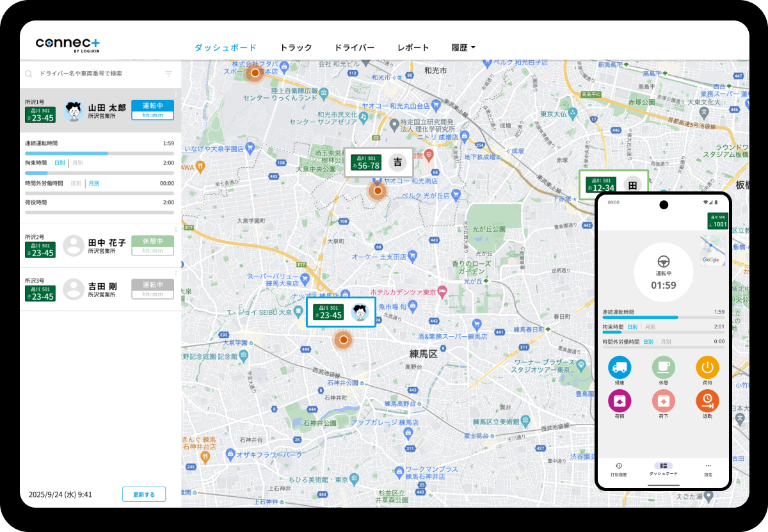Image resolution: width=768 pixels, height=532 pixels.
Task: Tap the green 休憩 coffee cup icon
Action: coord(663,367)
